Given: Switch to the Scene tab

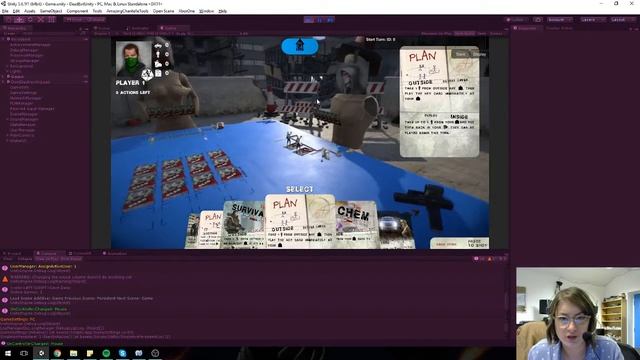Looking at the screenshot, I should [x=102, y=28].
